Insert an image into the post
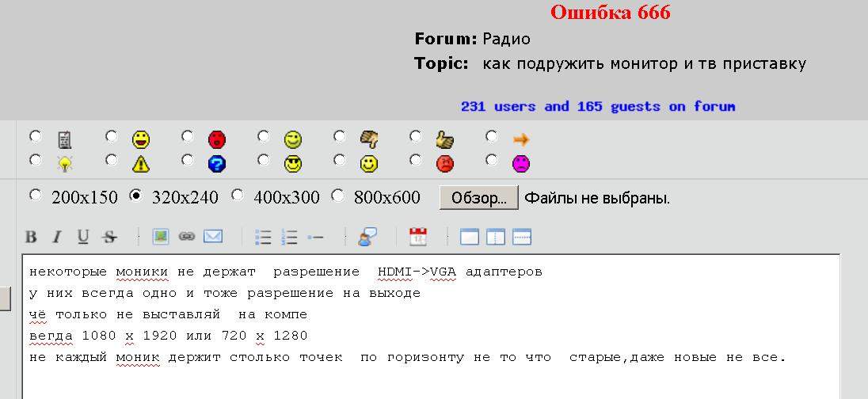868x399 pixels. 161,236
